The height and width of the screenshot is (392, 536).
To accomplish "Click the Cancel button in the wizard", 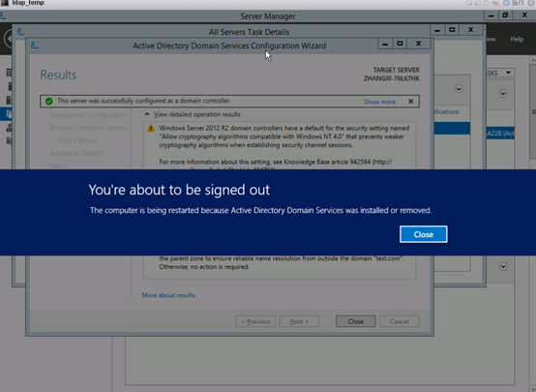I will coord(400,321).
